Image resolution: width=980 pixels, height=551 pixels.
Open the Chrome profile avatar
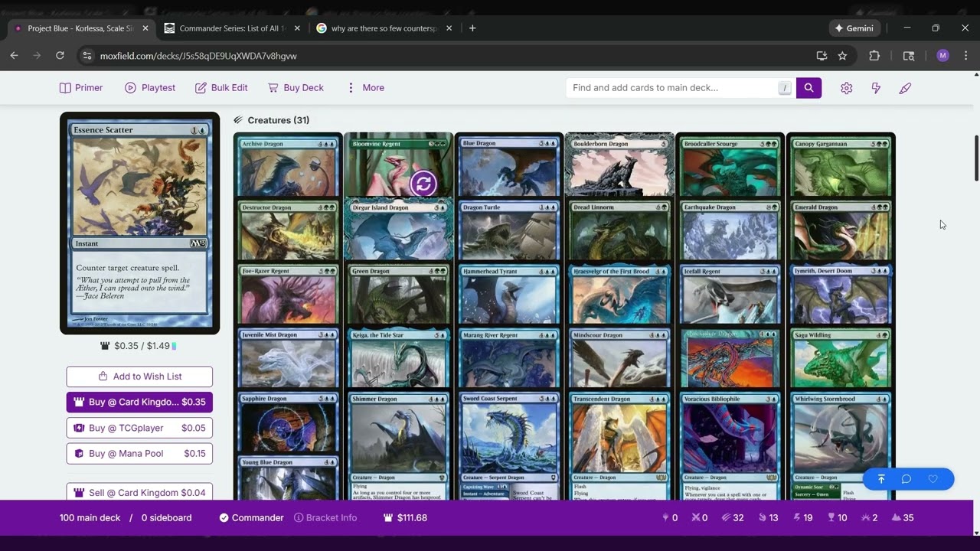(942, 56)
